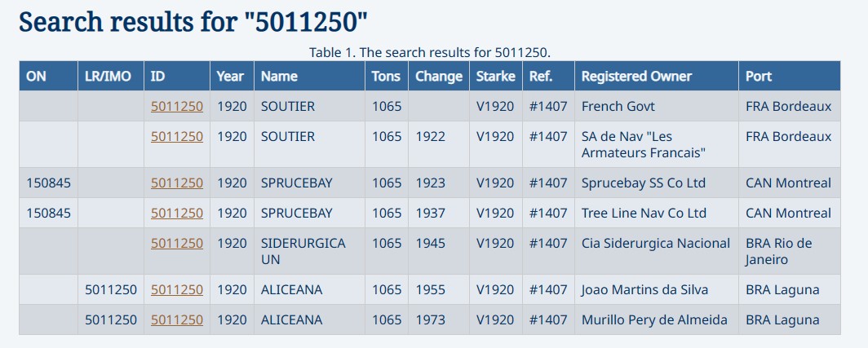Click the Year column header
Screen dimensions: 868x348
(x=230, y=77)
